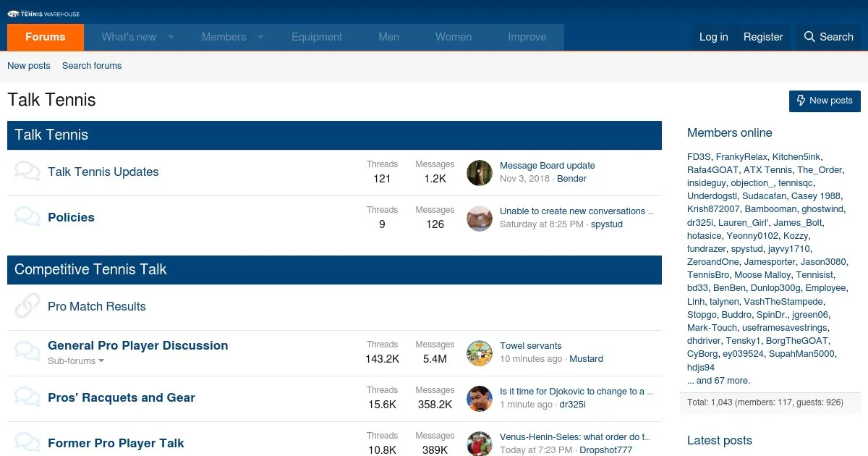Open the What's new tab
Image resolution: width=868 pixels, height=456 pixels.
[129, 37]
